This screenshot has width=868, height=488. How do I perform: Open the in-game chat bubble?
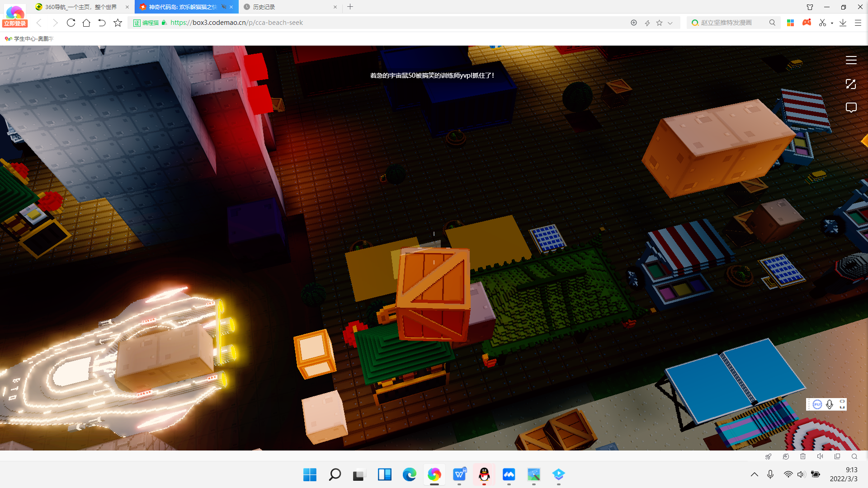(851, 108)
